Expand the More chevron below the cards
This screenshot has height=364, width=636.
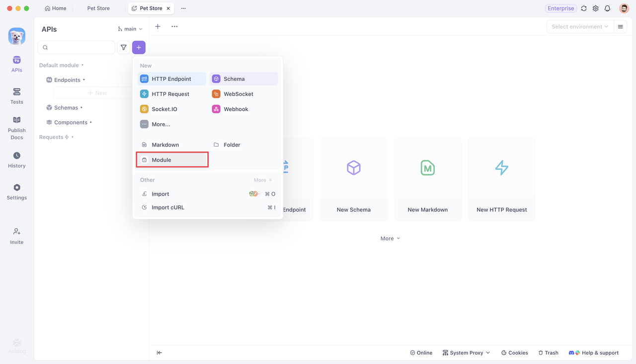click(390, 238)
